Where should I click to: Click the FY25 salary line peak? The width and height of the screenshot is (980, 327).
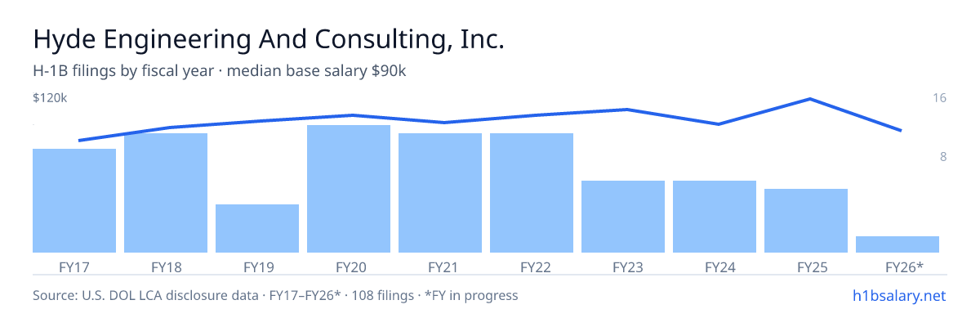coord(809,99)
